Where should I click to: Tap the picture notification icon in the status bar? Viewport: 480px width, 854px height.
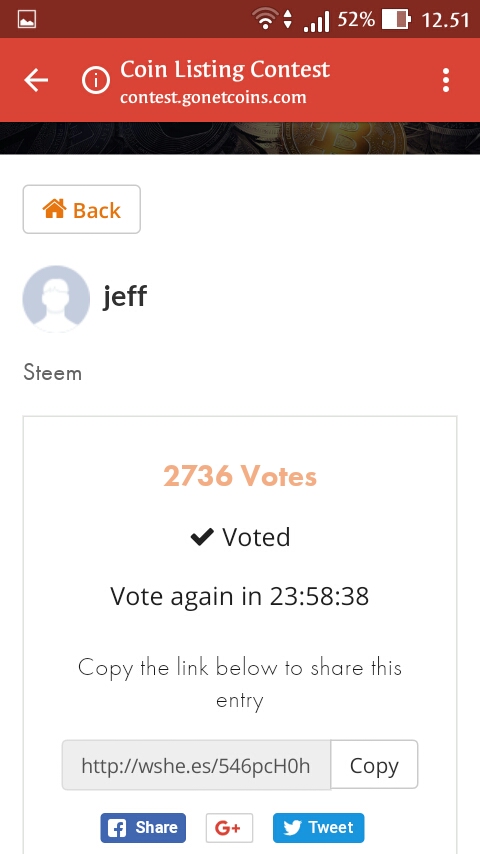pyautogui.click(x=27, y=20)
